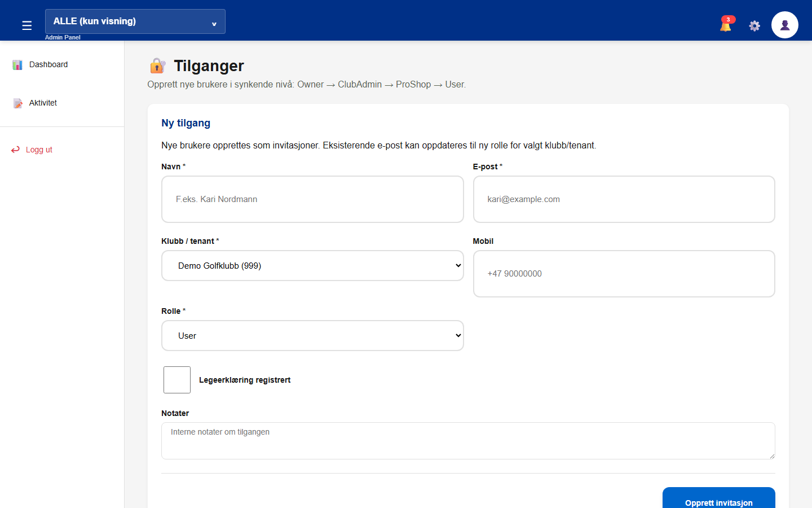Image resolution: width=812 pixels, height=508 pixels.
Task: Open the Klubb / tenant dropdown
Action: [x=312, y=265]
